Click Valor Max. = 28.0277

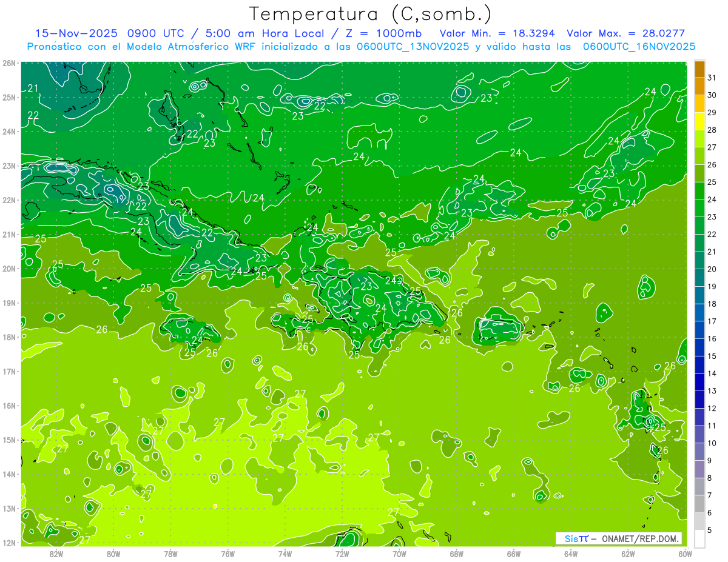click(x=625, y=33)
